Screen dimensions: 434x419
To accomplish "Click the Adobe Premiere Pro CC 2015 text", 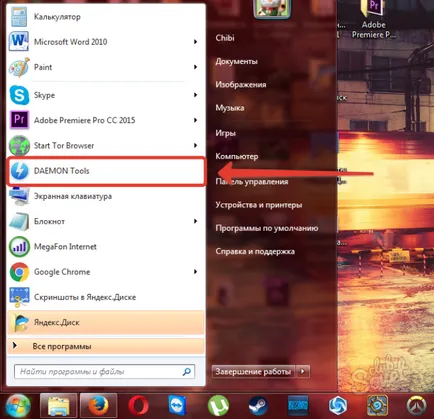I will coord(85,120).
